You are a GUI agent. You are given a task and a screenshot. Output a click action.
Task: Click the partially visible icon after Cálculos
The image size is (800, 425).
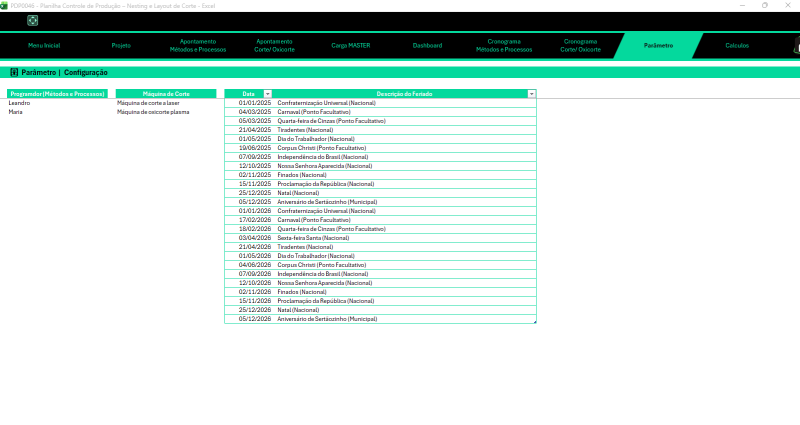pos(796,45)
